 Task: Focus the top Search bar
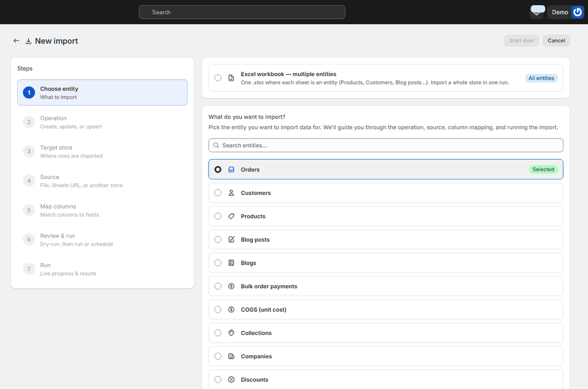click(242, 12)
